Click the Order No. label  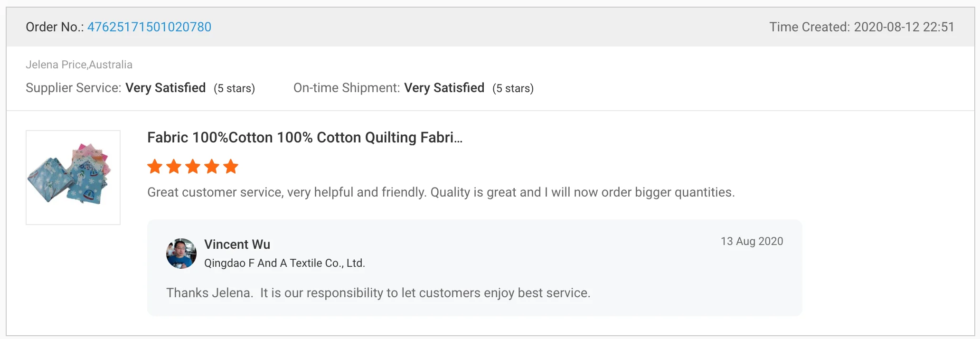55,27
